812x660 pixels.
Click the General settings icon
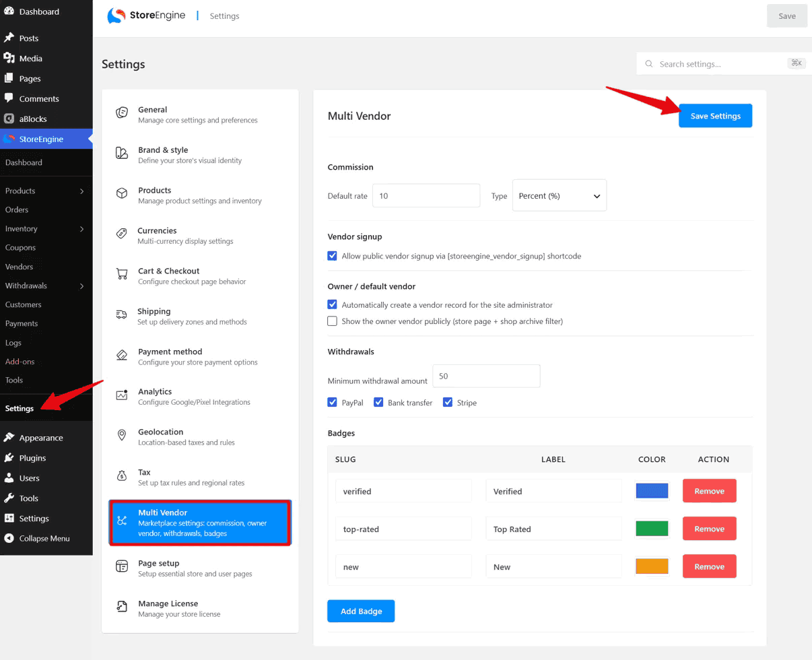pos(122,112)
